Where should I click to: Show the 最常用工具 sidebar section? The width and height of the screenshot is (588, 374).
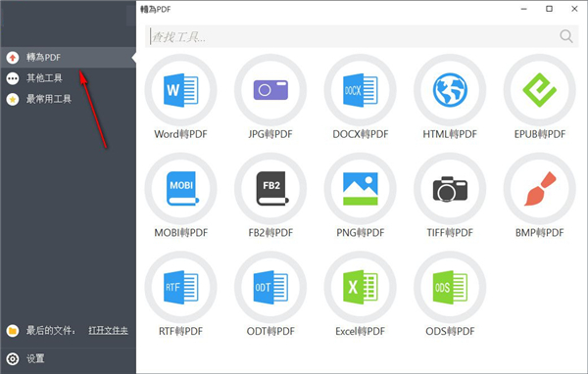69,99
